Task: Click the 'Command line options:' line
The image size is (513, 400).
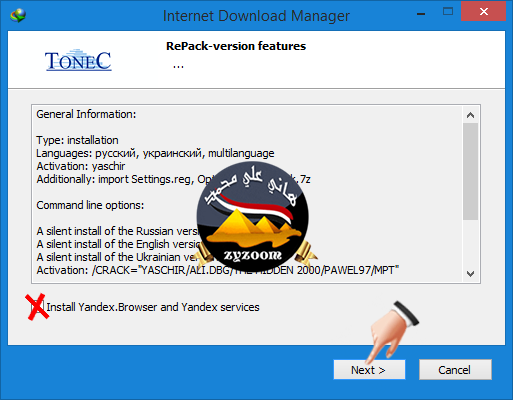Action: 90,205
